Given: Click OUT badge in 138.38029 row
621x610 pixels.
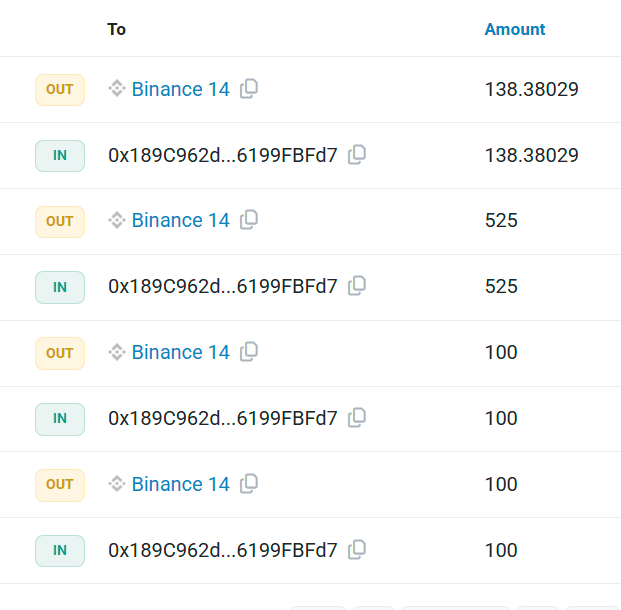Looking at the screenshot, I should click(60, 90).
